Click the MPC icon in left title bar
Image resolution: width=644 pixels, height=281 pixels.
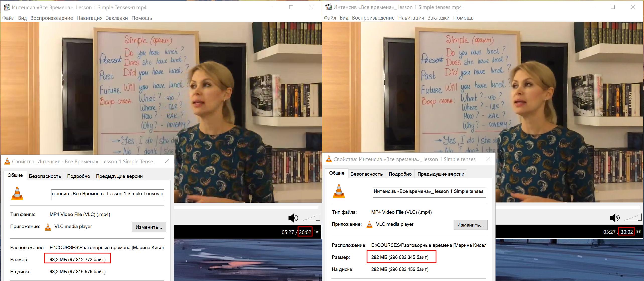7,7
